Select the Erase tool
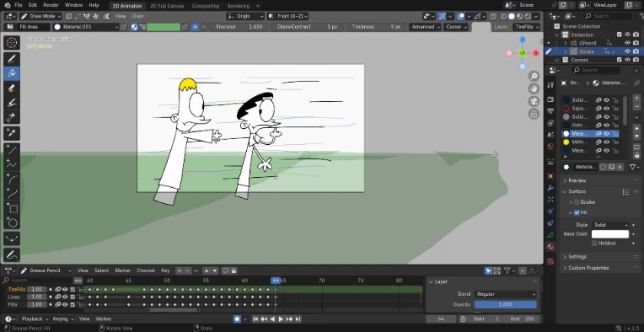This screenshot has height=332, width=644. pos(12,88)
